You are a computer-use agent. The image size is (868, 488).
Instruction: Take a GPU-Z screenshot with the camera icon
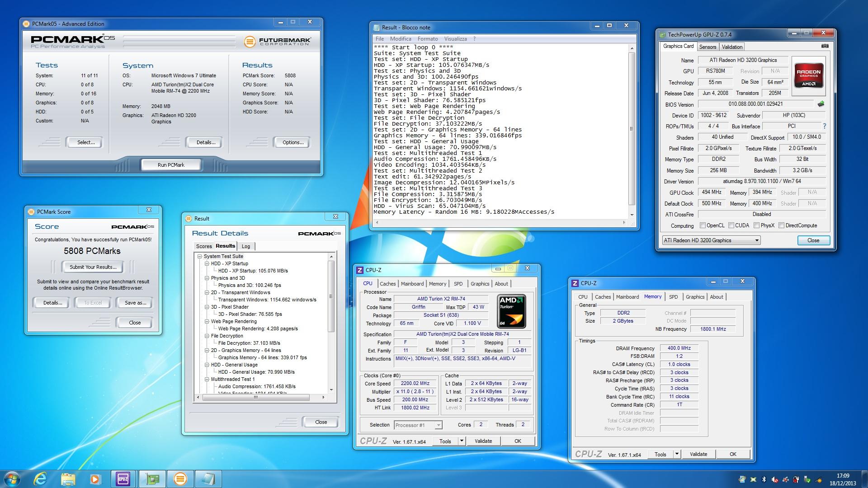point(825,46)
